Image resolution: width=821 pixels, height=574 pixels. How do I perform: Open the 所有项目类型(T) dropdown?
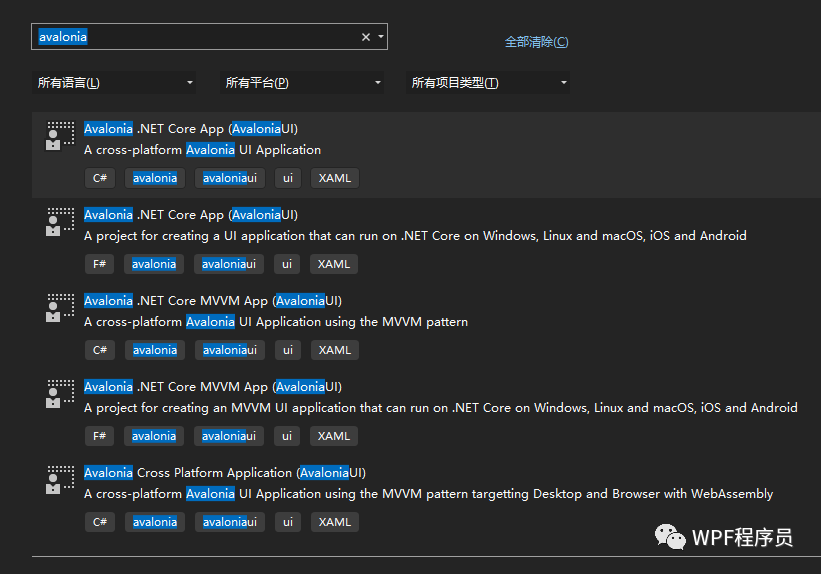488,83
